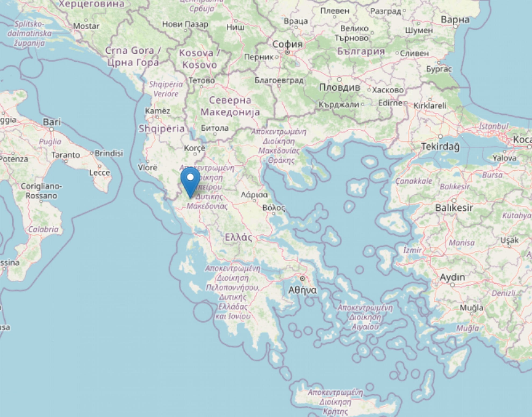
Task: Click the Brindisi city label
Action: tap(109, 153)
